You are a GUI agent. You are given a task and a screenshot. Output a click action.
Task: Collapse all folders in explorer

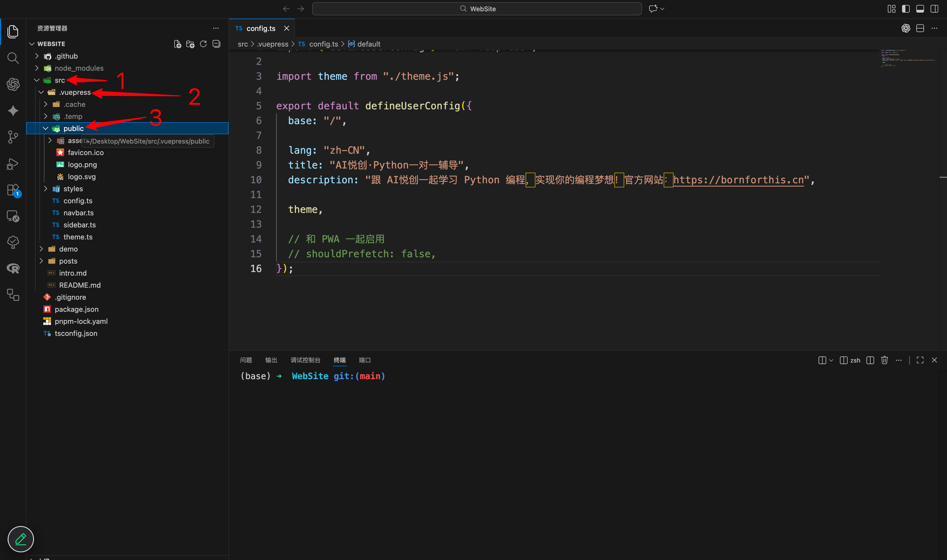216,44
